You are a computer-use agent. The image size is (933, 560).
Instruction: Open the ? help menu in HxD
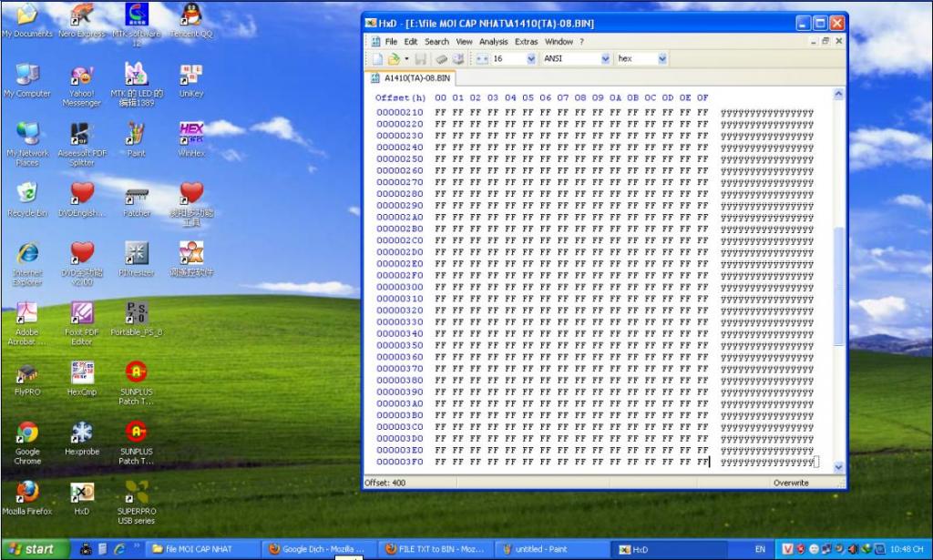tap(582, 42)
